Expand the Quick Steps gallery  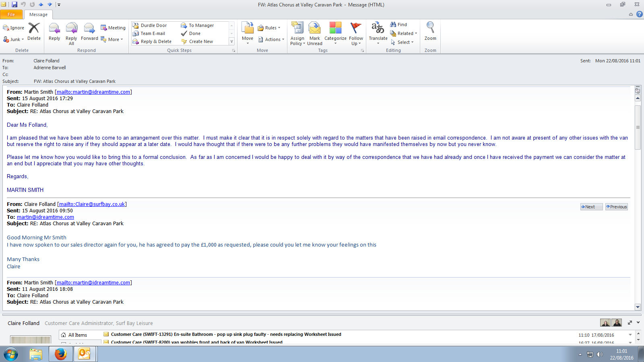tap(231, 41)
